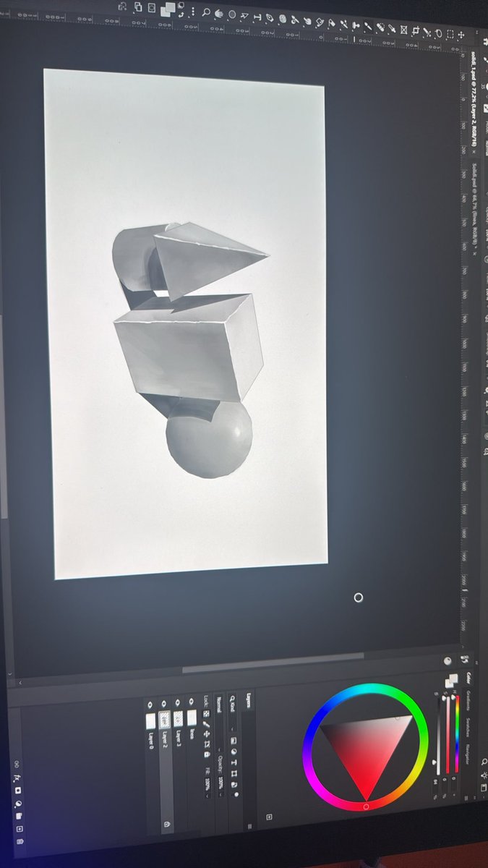Select the Frame tool
488x868 pixels.
403,30
